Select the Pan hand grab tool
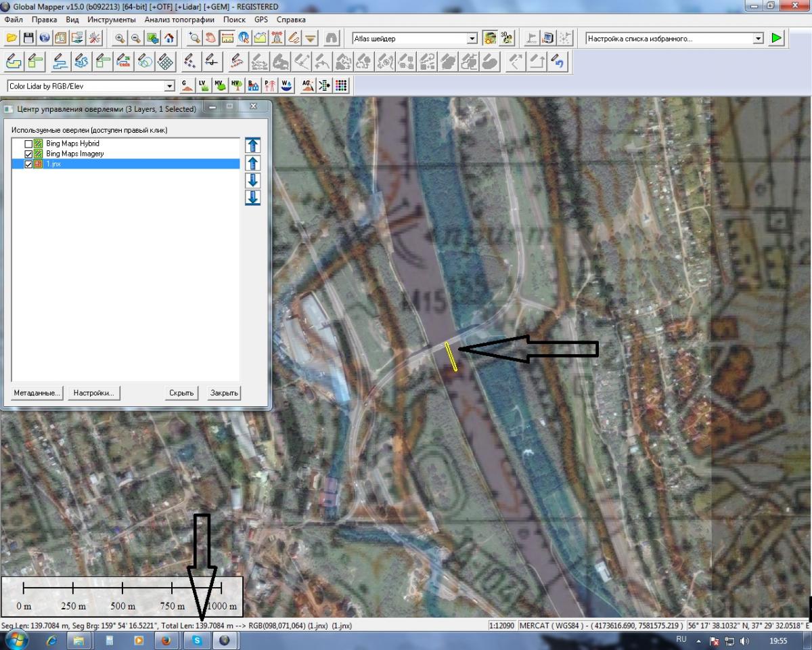 click(x=211, y=39)
